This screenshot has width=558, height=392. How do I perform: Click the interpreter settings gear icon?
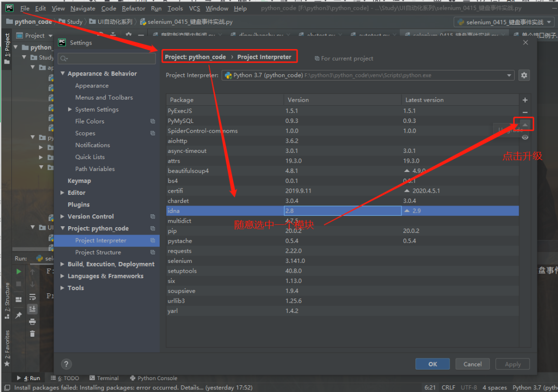point(524,75)
